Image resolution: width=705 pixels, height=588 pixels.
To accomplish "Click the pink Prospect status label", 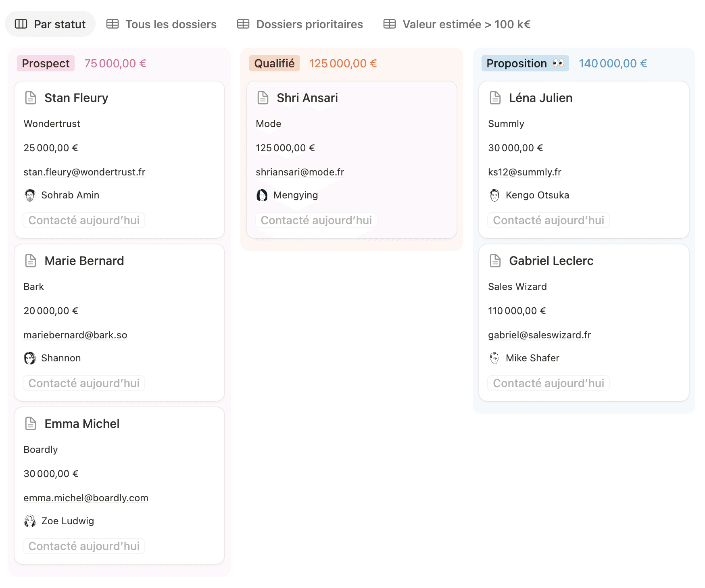I will (46, 63).
